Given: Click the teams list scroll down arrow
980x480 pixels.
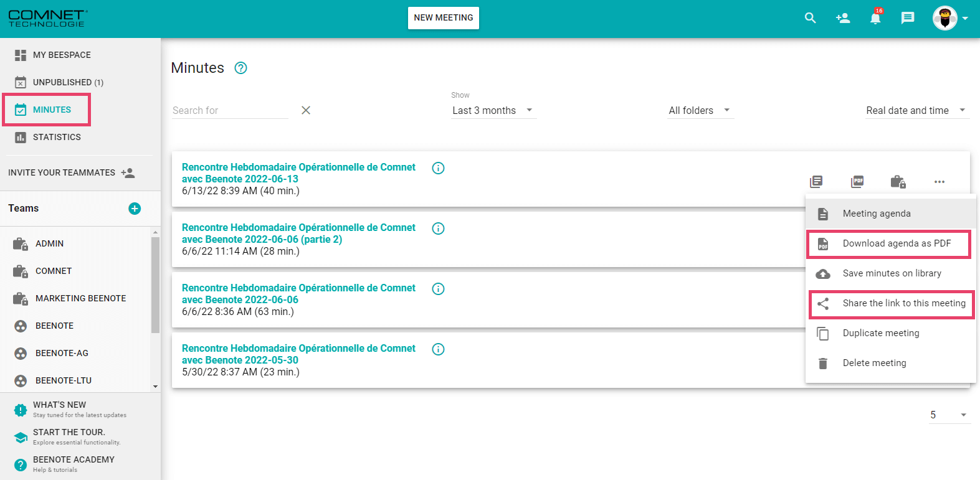Looking at the screenshot, I should point(155,387).
